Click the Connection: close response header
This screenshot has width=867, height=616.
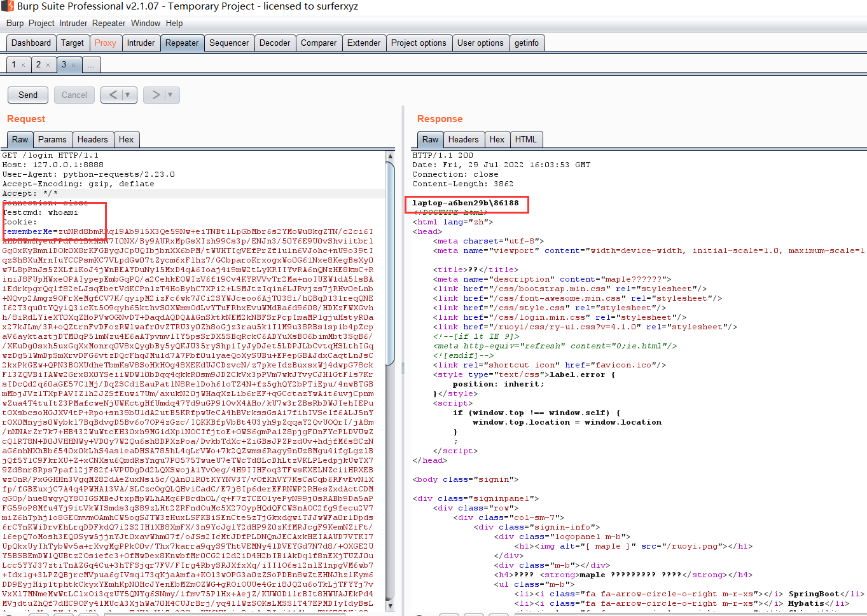[455, 174]
